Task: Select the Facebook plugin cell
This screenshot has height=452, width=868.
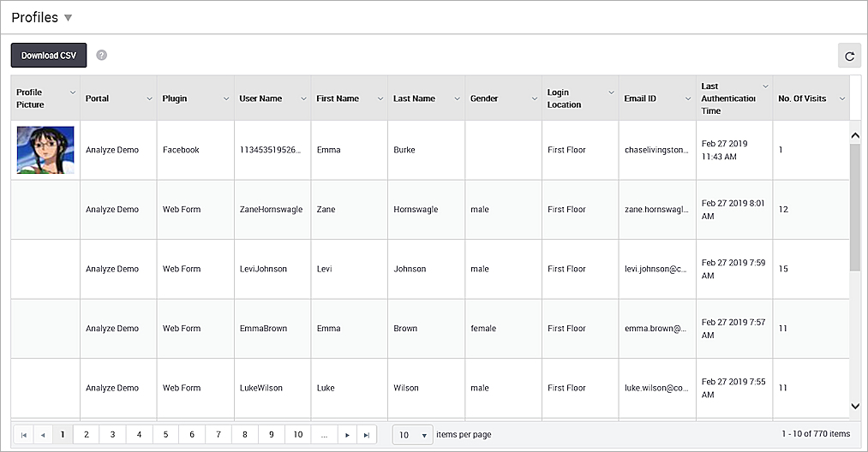Action: point(195,150)
